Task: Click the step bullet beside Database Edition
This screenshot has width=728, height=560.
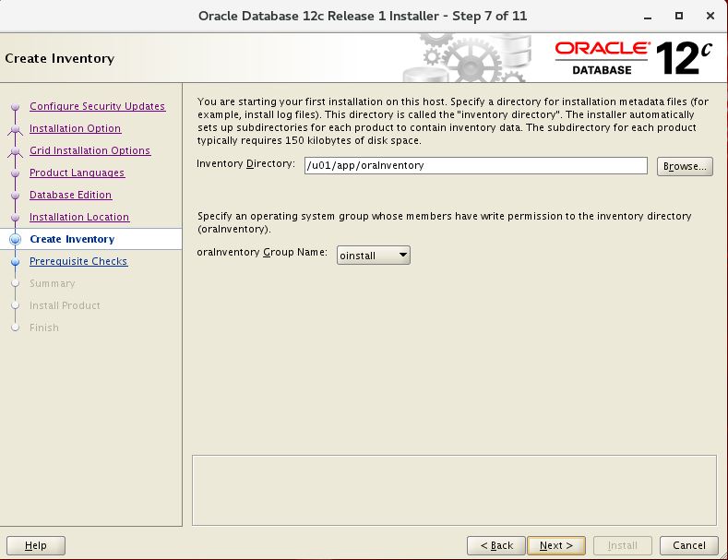Action: [16, 196]
